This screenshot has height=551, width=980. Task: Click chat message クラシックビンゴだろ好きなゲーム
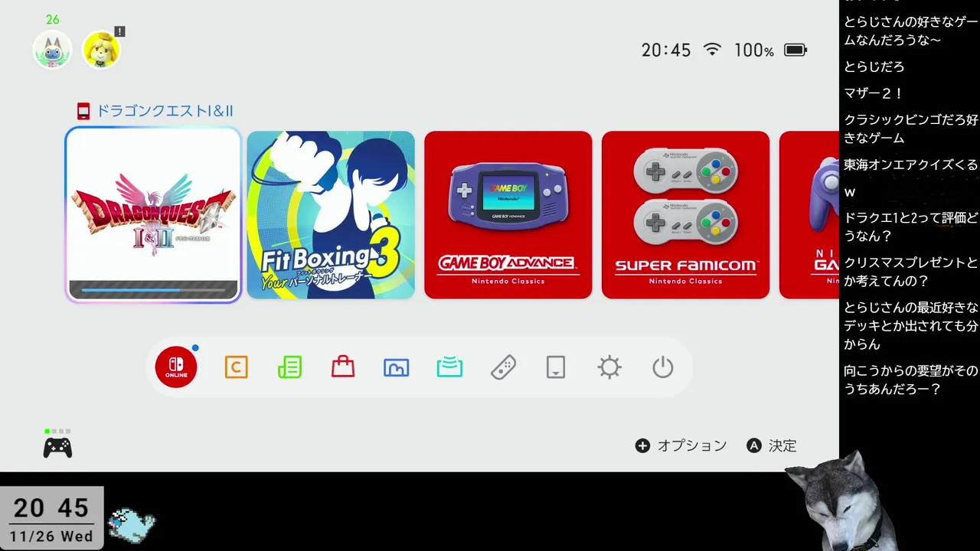911,129
